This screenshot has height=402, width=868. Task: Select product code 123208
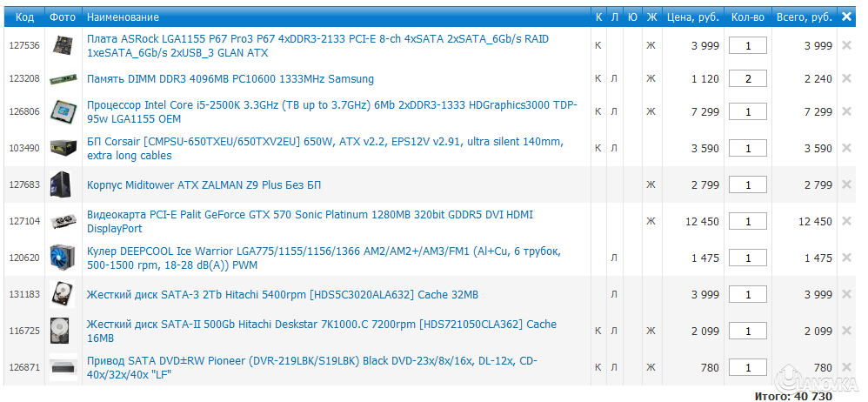[x=24, y=78]
